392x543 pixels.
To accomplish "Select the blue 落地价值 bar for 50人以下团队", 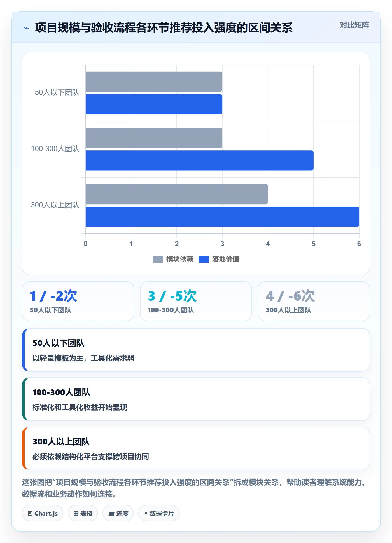I will [154, 104].
